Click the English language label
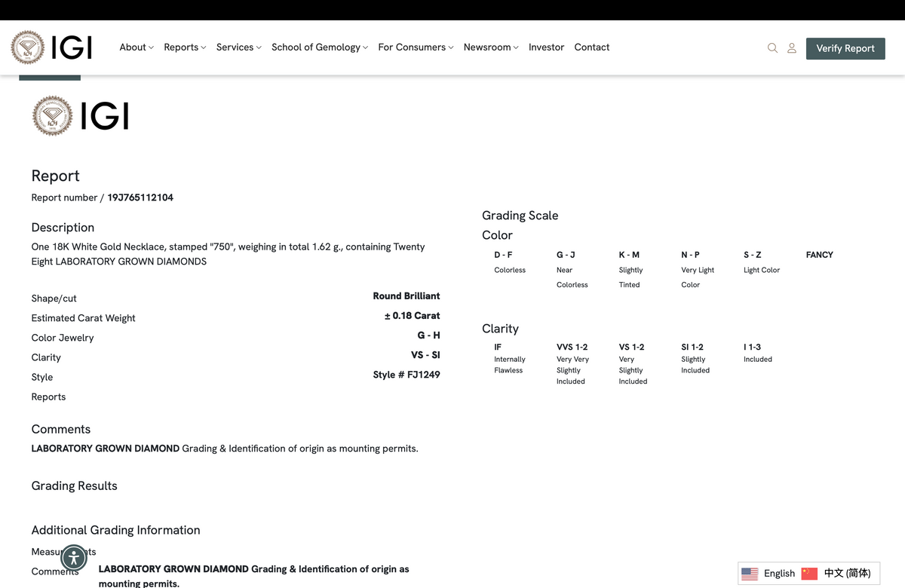 pyautogui.click(x=779, y=574)
